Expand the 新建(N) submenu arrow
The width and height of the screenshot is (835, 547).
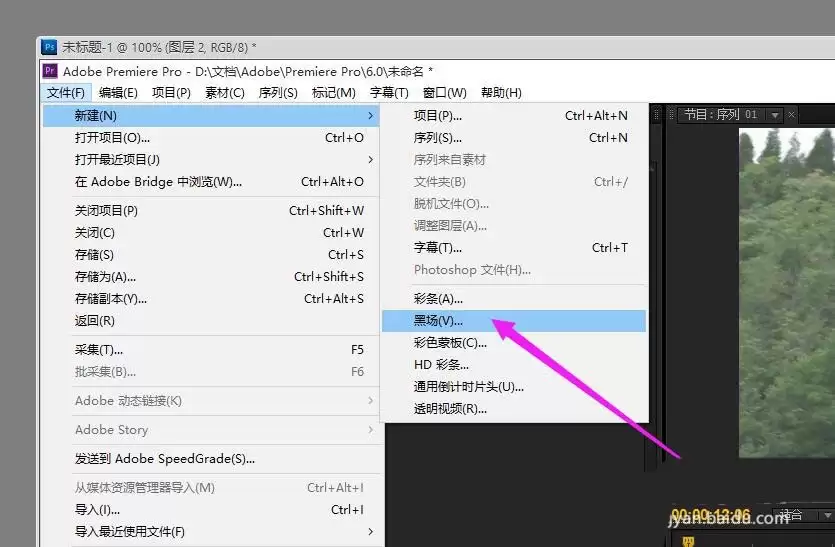point(370,116)
